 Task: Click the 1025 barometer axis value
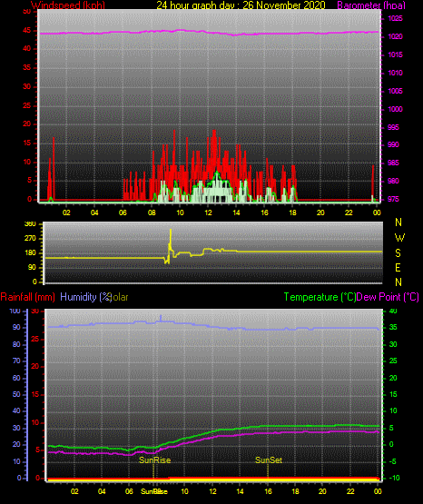(395, 18)
